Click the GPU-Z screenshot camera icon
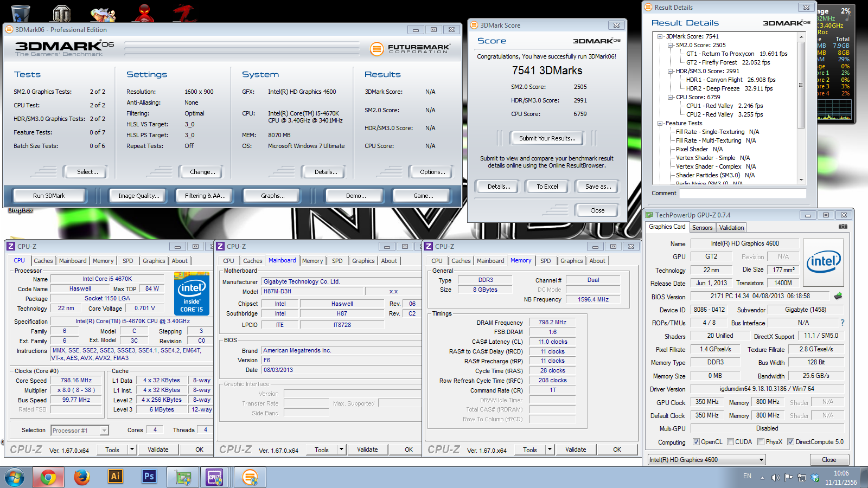The height and width of the screenshot is (488, 868). pos(843,227)
